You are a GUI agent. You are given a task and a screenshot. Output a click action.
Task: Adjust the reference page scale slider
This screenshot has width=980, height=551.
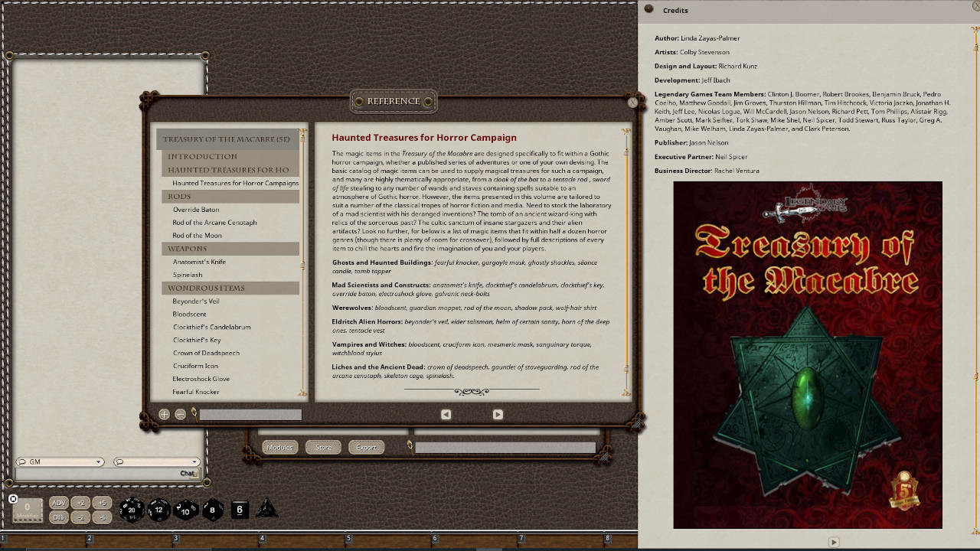pyautogui.click(x=250, y=413)
